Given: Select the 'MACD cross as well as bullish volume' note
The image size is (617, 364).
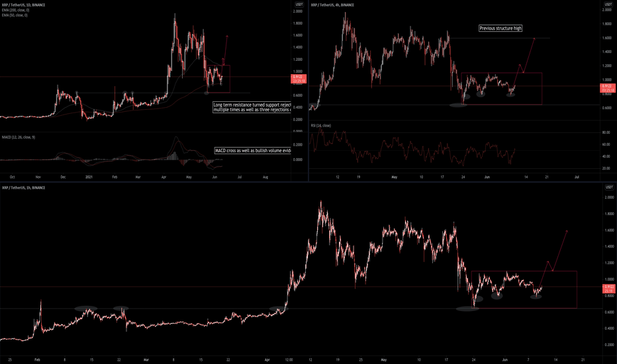Looking at the screenshot, I should [x=253, y=151].
